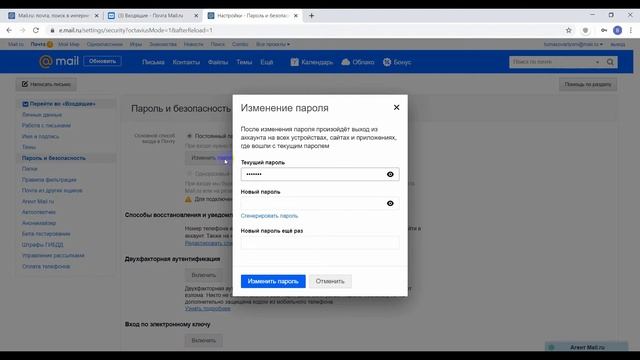Viewport: 640px width, 360px height.
Task: Click the address bar URL
Action: [x=136, y=30]
